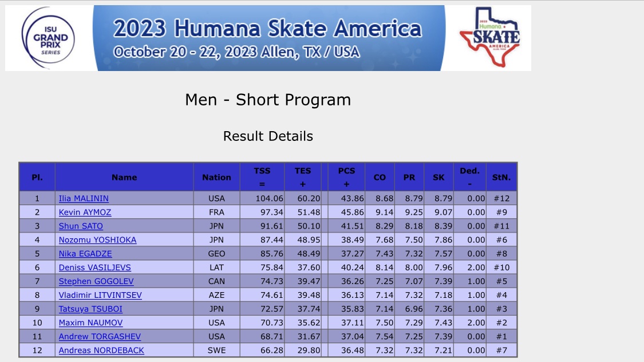Viewport: 644px width, 362px height.
Task: Click the ISU Grand Prix Series logo
Action: coord(49,38)
